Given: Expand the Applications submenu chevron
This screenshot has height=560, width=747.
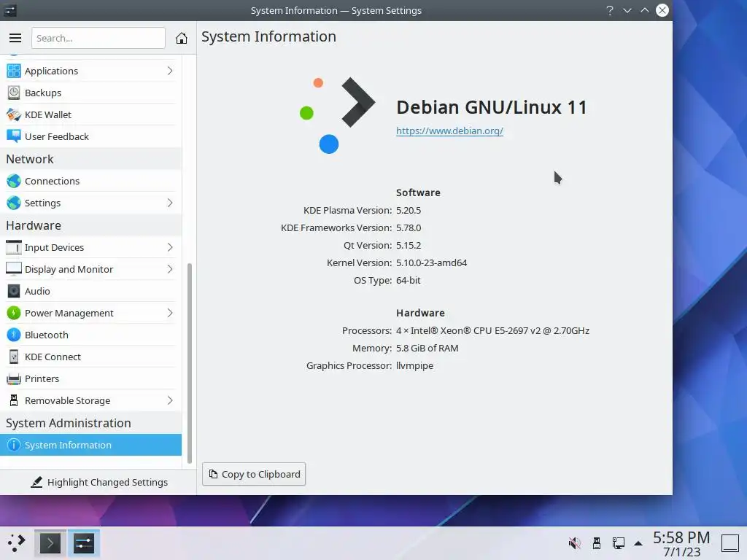Looking at the screenshot, I should (170, 71).
